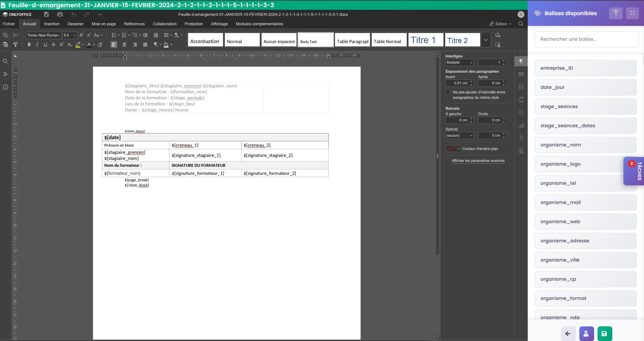The image size is (644, 341).
Task: Switch to the Mise en page tab
Action: pyautogui.click(x=104, y=24)
